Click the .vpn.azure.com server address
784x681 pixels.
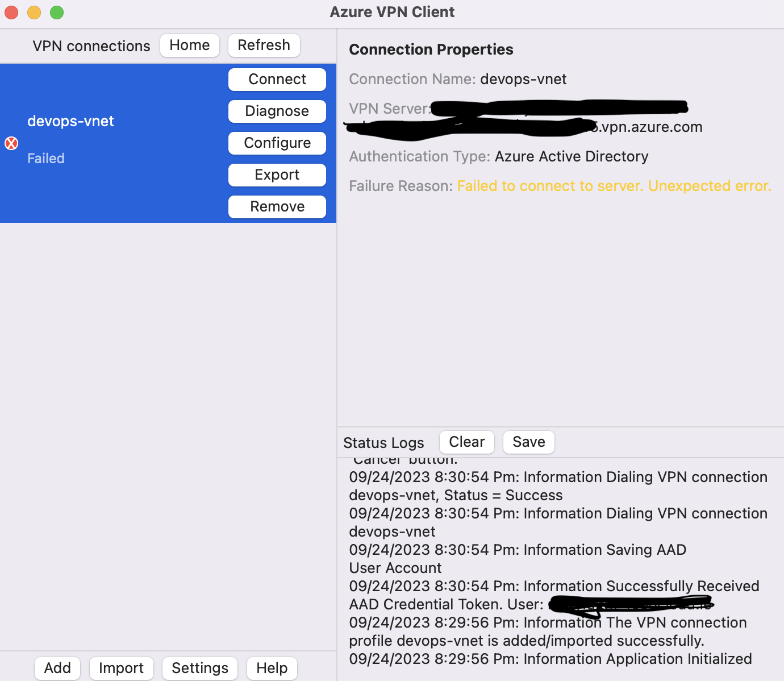point(650,127)
